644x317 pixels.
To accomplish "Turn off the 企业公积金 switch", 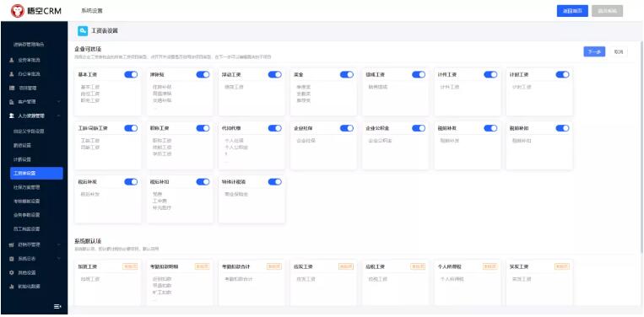I will (x=419, y=128).
